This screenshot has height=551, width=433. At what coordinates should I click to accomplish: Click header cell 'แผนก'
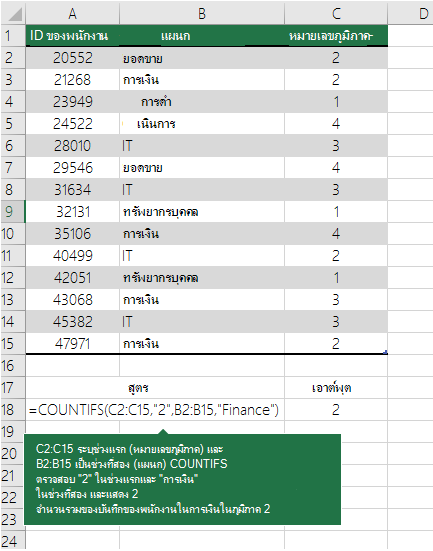pos(202,35)
